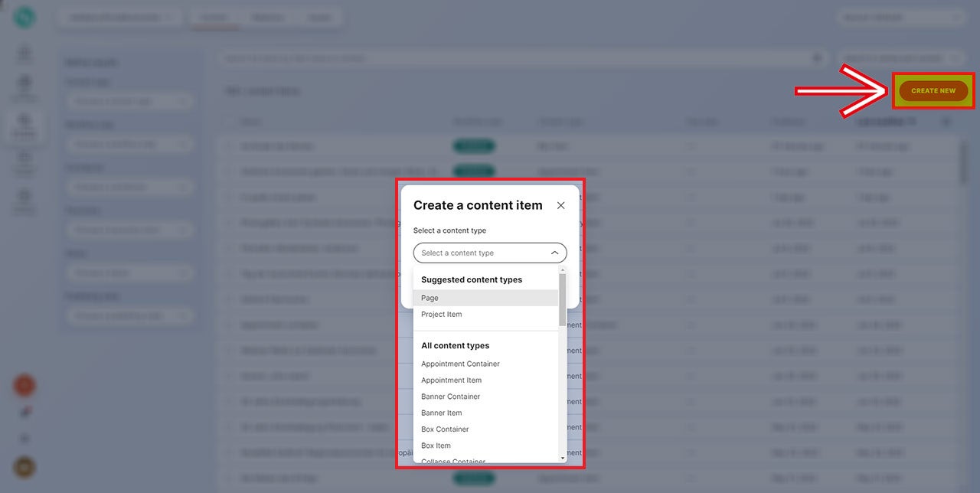Click the main content table's vertical scrollbar
The width and height of the screenshot is (980, 493).
(x=962, y=161)
